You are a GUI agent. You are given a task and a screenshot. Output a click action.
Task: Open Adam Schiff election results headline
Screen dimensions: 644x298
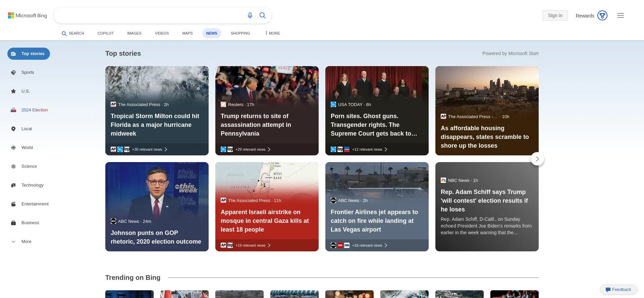(x=484, y=201)
